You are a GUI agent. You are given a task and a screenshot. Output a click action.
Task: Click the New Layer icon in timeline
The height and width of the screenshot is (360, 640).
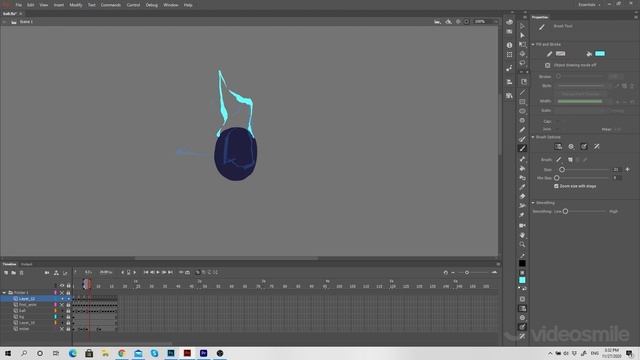[6, 273]
